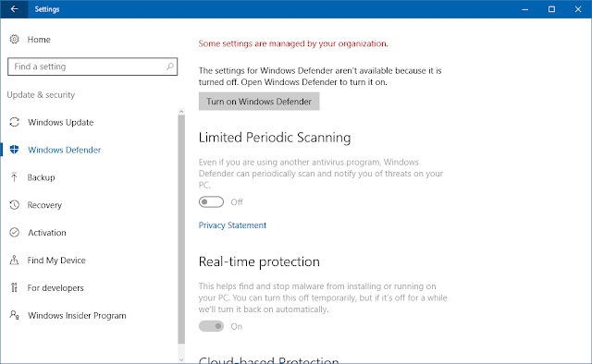Screen dimensions: 592x364
Task: Click the sidebar scrollbar down arrow
Action: (181, 360)
